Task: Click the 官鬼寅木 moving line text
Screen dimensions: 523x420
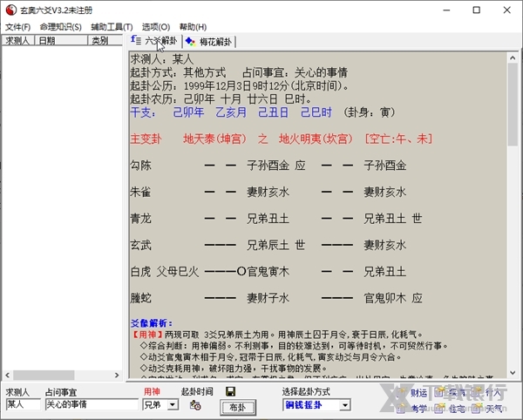Action: (x=268, y=272)
